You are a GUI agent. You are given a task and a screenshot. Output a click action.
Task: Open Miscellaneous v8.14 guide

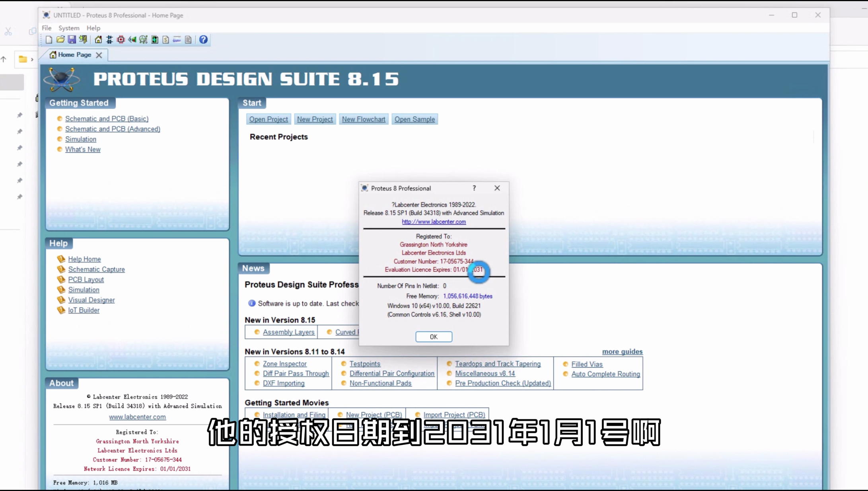(x=485, y=374)
